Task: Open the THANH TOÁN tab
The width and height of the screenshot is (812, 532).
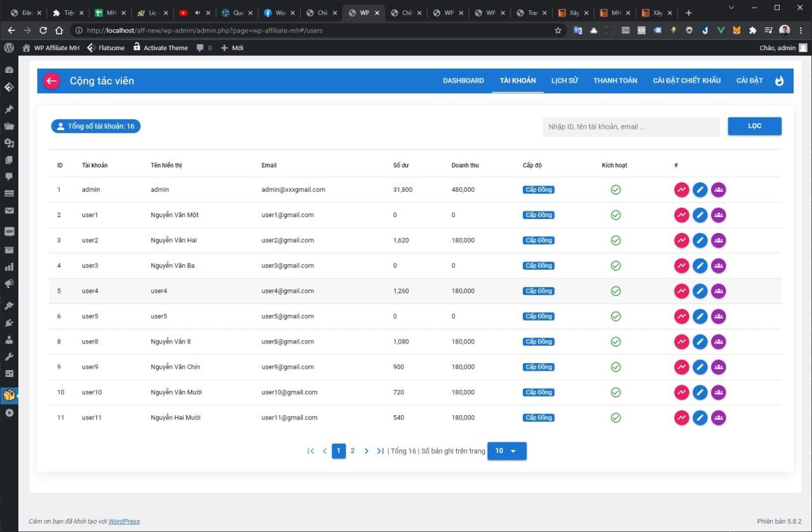Action: click(x=615, y=81)
